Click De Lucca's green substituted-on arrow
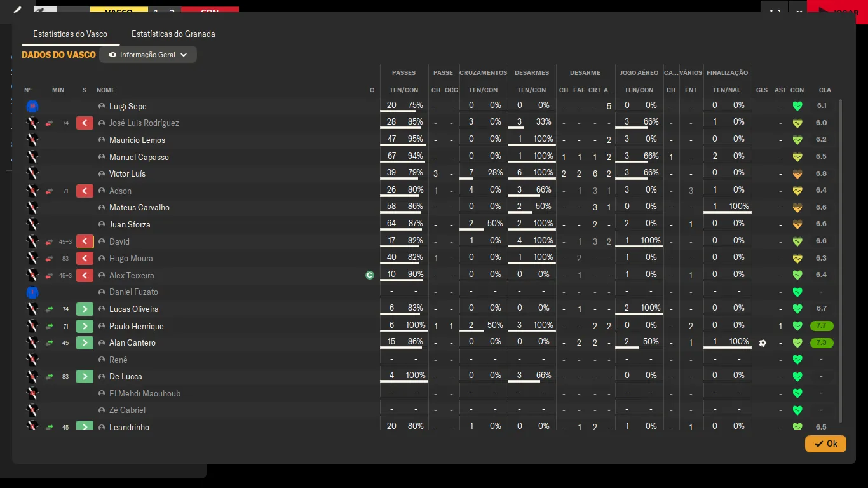The width and height of the screenshot is (868, 488). tap(85, 376)
